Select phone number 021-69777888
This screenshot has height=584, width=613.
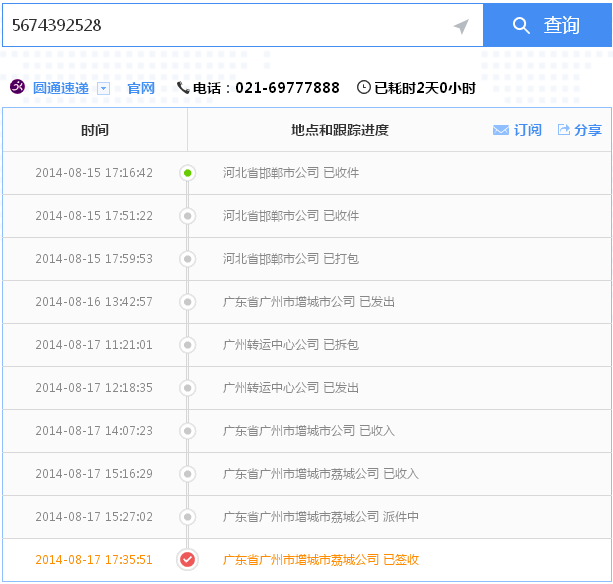tap(287, 88)
